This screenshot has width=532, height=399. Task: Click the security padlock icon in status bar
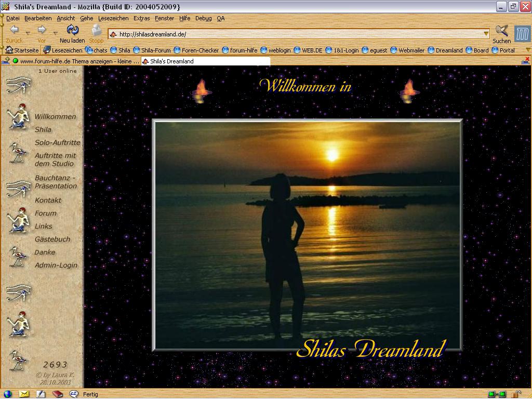[x=517, y=394]
